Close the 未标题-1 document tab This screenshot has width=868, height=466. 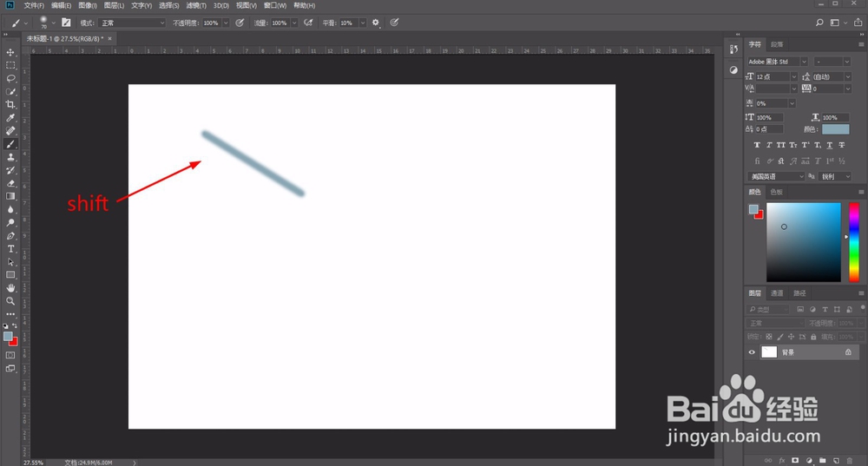[x=109, y=39]
